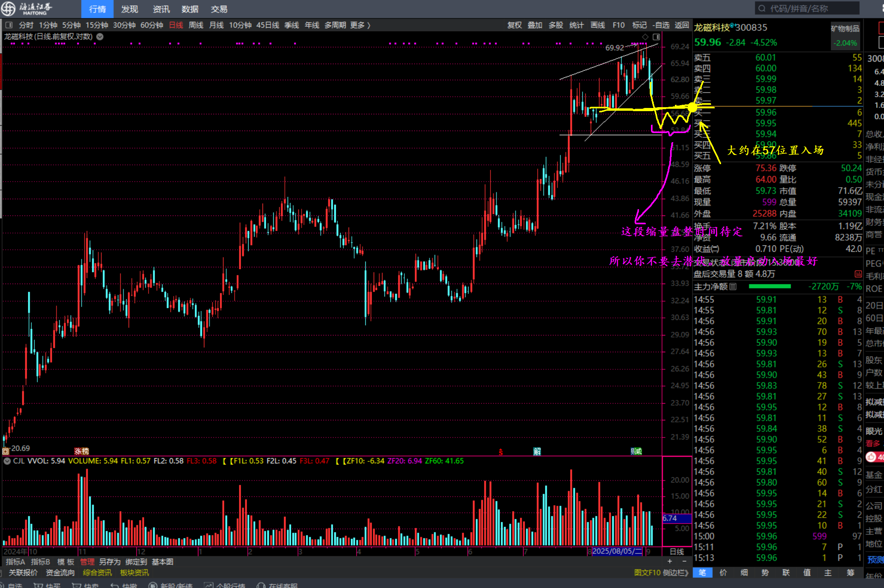This screenshot has width=884, height=588.
Task: Select the 季线 quarterly period
Action: [x=292, y=25]
